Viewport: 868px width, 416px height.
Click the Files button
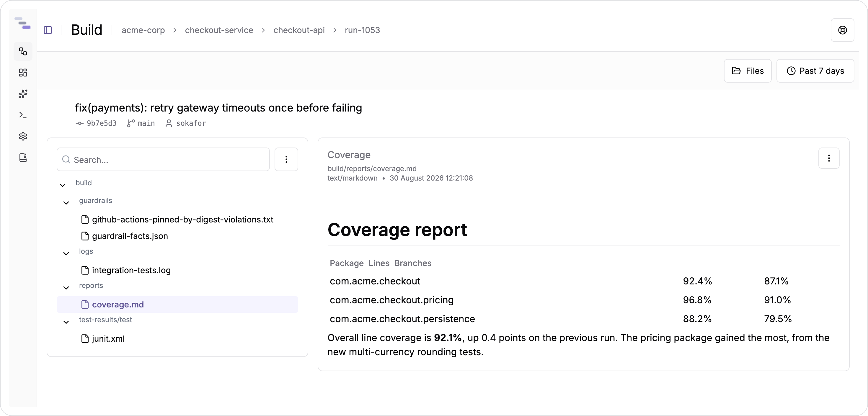point(747,71)
